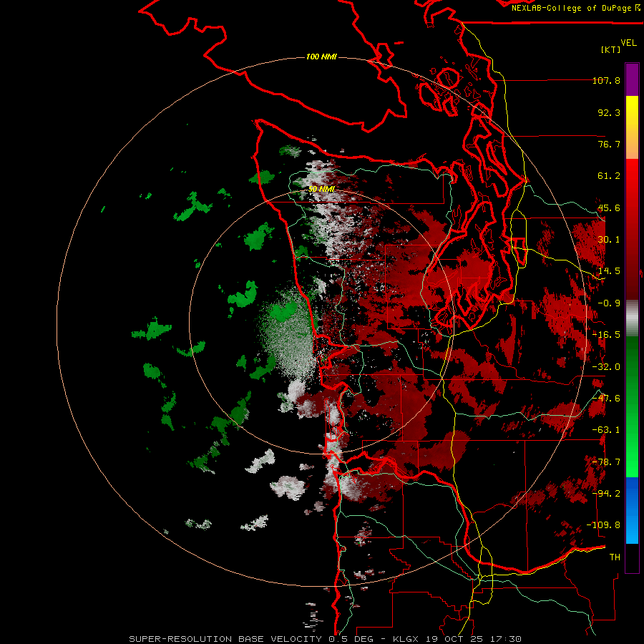Select the 107.8 legend value
The width and height of the screenshot is (644, 644).
606,80
